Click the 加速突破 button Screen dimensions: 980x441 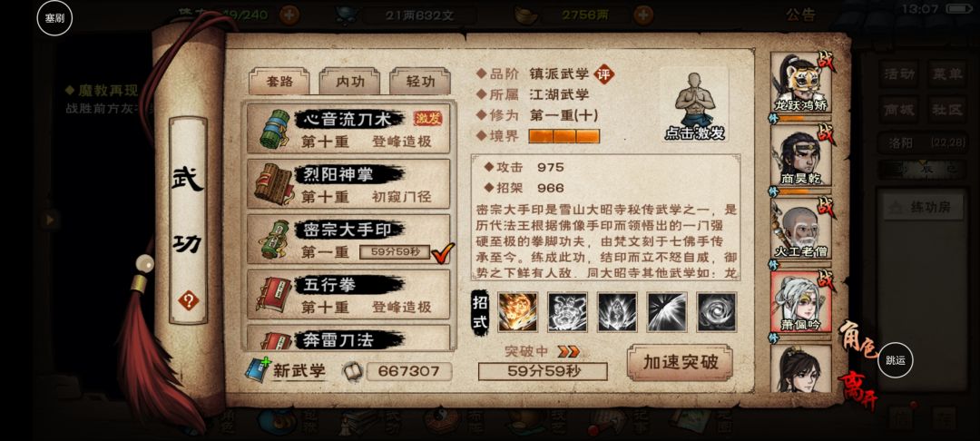pyautogui.click(x=680, y=362)
